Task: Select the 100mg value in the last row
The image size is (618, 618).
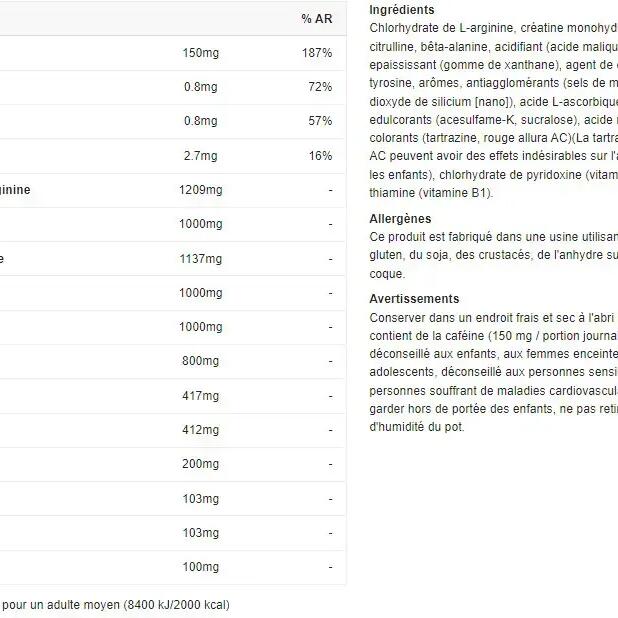Action: tap(202, 568)
